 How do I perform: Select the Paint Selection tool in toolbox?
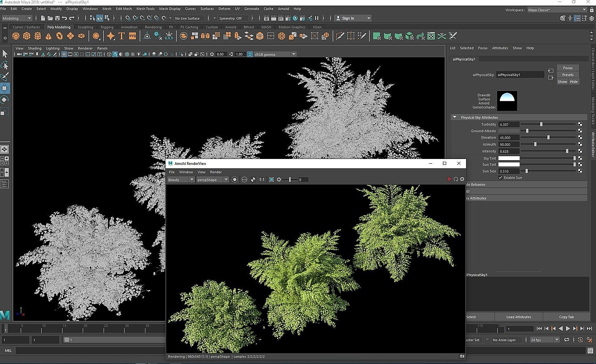5,76
